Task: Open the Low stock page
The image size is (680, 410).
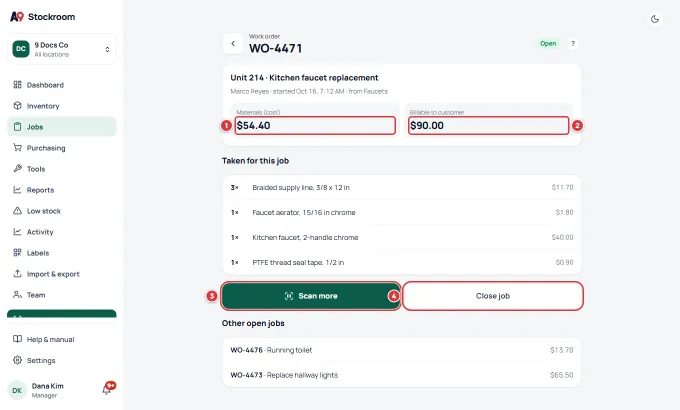Action: coord(62,211)
